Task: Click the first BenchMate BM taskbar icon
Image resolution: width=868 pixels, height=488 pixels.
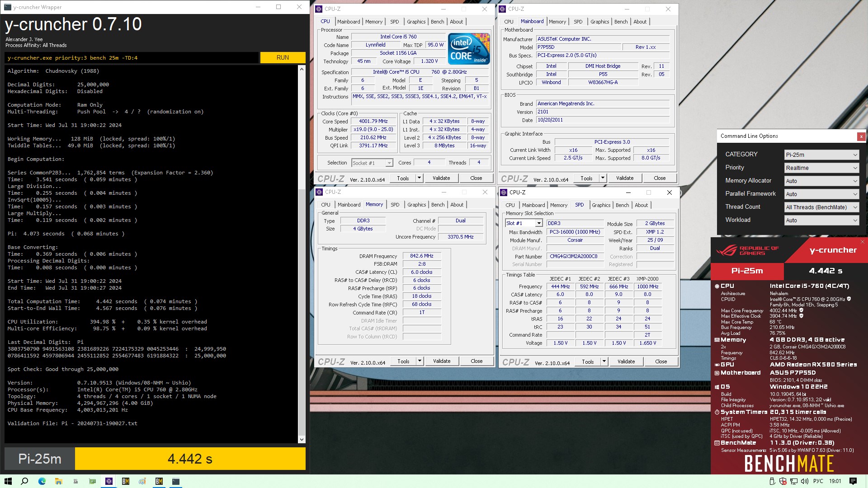Action: [126, 481]
